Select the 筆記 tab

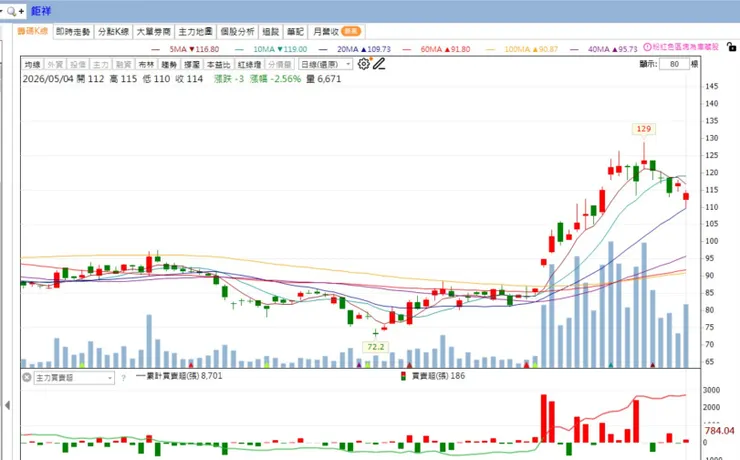pos(295,32)
